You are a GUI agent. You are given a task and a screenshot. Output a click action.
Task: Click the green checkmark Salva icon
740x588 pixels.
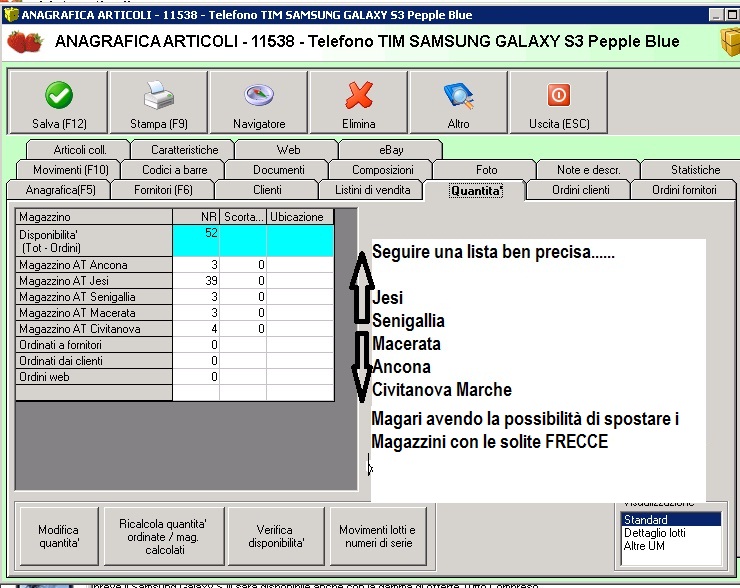pyautogui.click(x=59, y=95)
